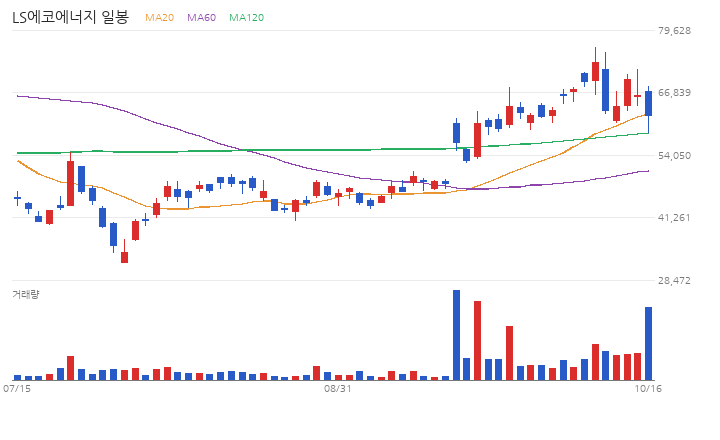Click the tallest red volume bar

478,340
